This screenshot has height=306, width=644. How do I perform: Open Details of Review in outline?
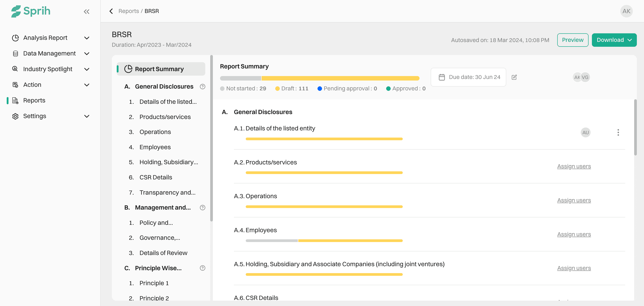(163, 253)
